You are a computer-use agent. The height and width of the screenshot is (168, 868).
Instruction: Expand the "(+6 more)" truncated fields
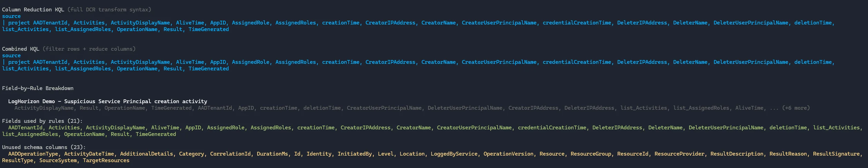tap(795, 108)
